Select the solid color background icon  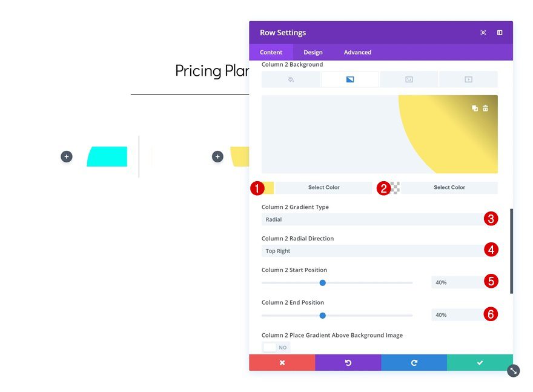pos(290,79)
